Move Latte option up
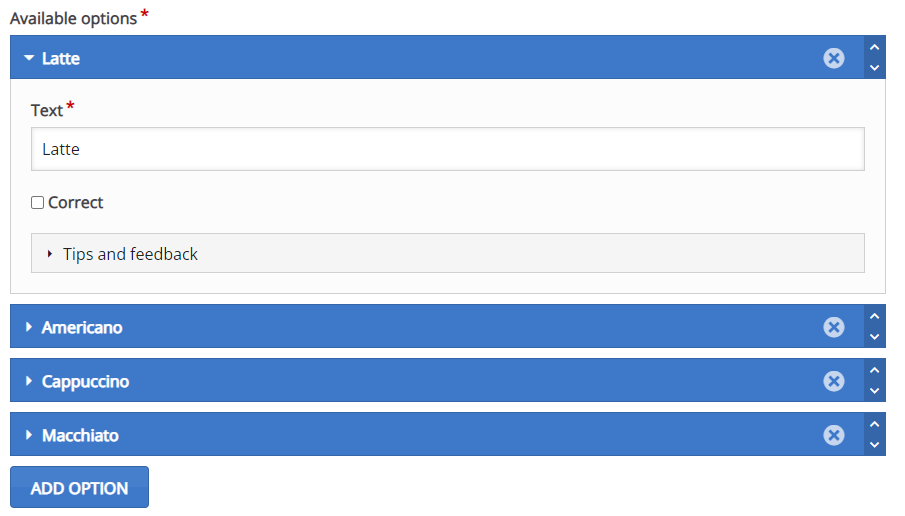 click(x=874, y=47)
